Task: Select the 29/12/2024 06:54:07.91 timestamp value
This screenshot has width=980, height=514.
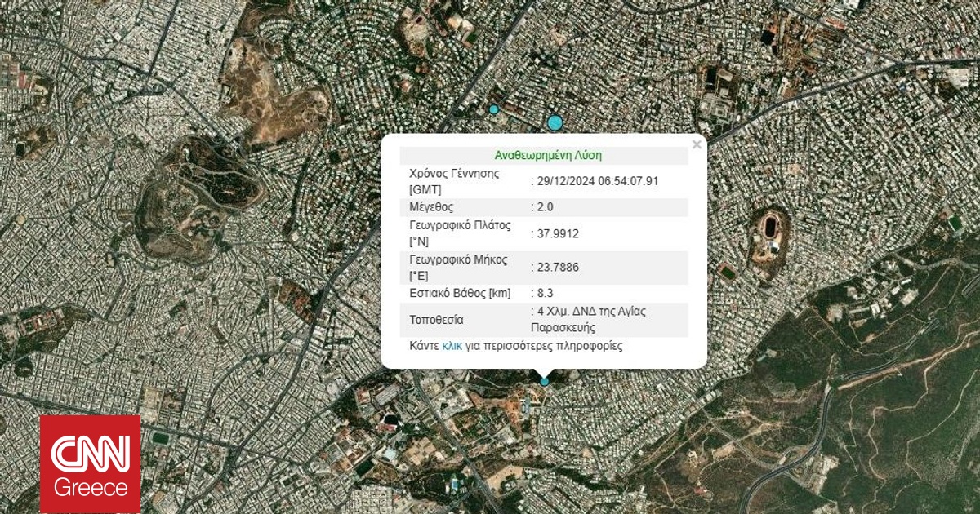Action: pos(598,181)
